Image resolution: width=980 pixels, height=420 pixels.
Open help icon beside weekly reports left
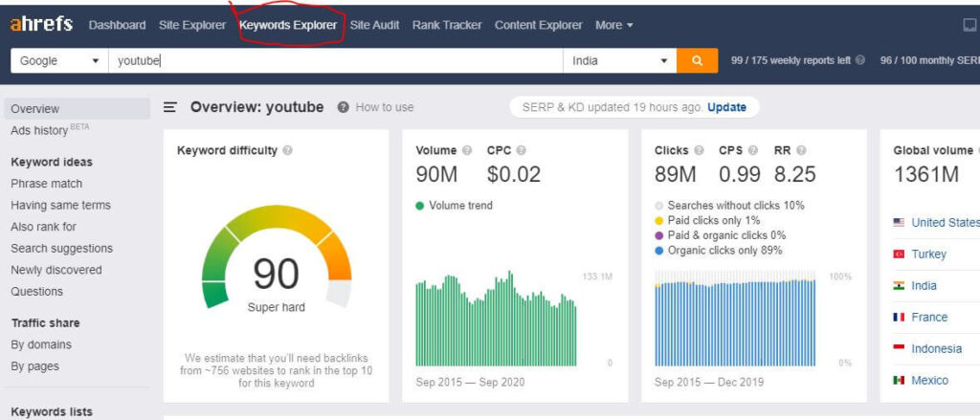tap(860, 60)
